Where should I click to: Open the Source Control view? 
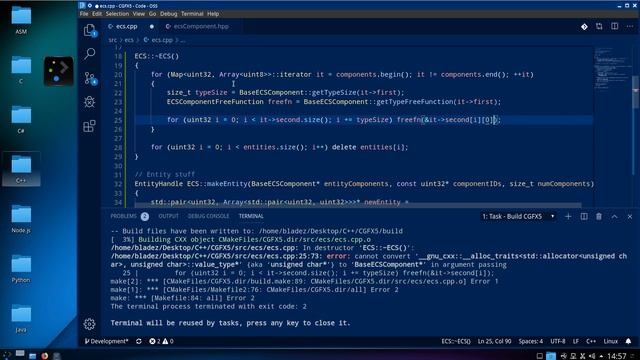click(90, 78)
